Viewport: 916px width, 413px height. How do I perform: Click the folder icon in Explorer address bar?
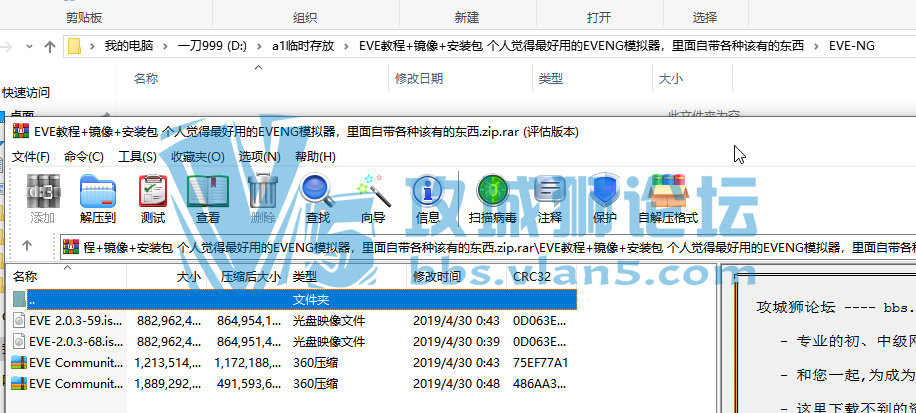click(74, 46)
